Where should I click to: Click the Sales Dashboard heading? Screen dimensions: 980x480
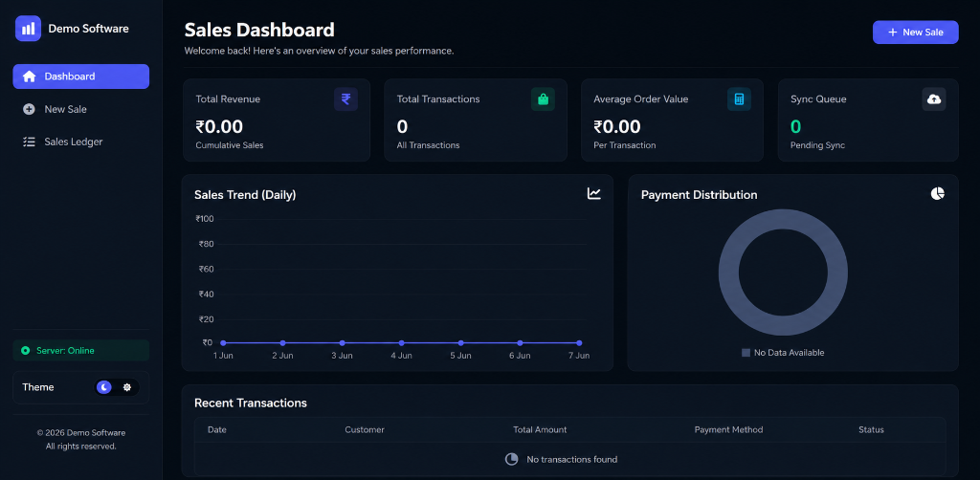(259, 30)
